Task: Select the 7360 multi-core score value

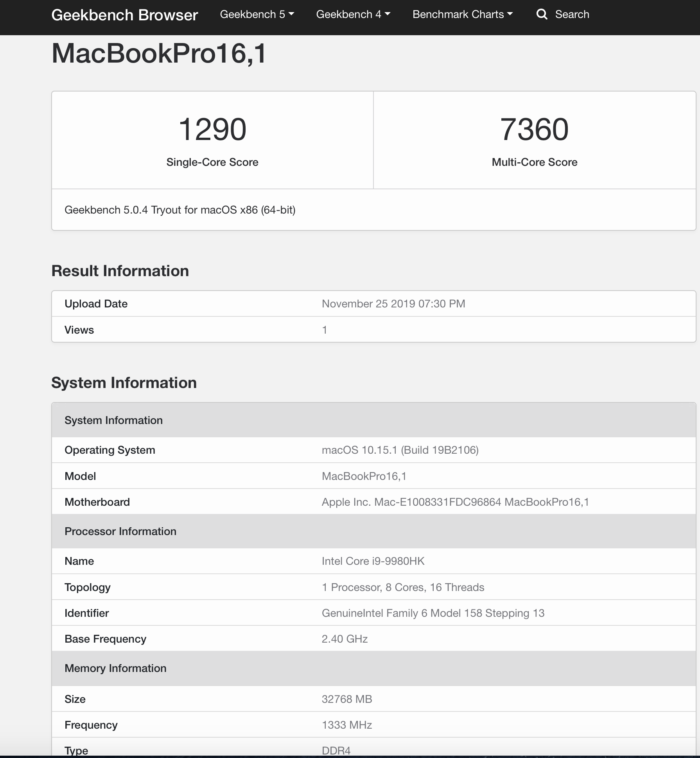Action: (x=535, y=129)
